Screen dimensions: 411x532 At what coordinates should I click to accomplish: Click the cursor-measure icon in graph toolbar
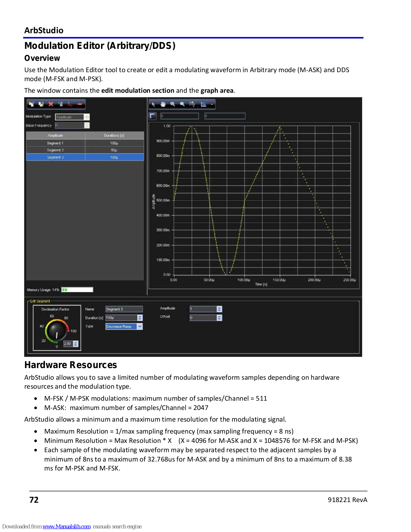pyautogui.click(x=192, y=104)
